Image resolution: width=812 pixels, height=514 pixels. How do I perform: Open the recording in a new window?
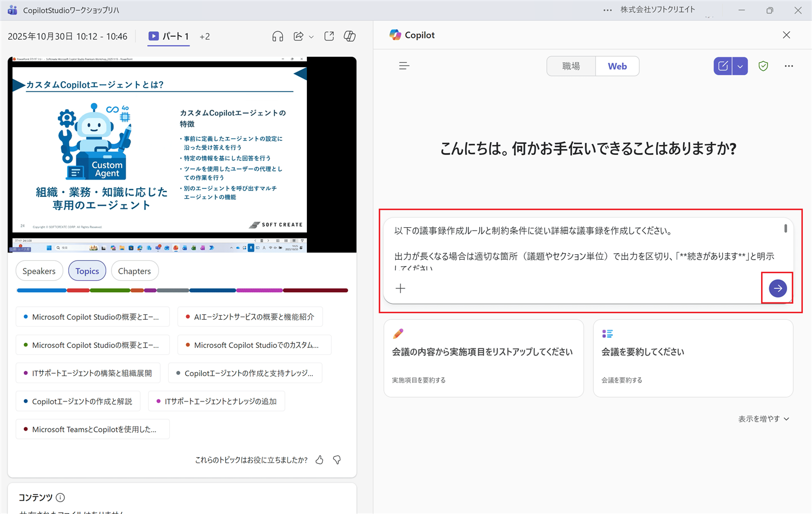tap(329, 36)
